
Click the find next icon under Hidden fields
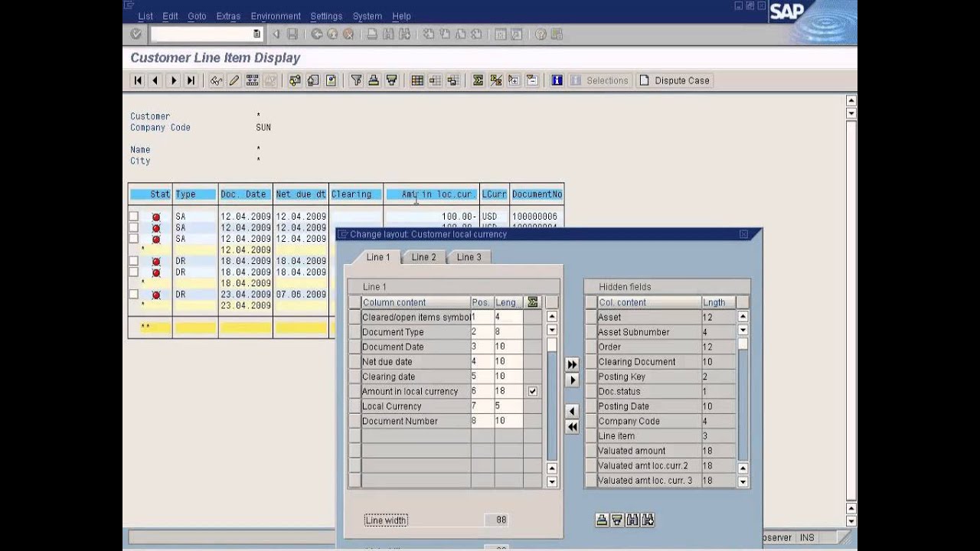[x=648, y=520]
